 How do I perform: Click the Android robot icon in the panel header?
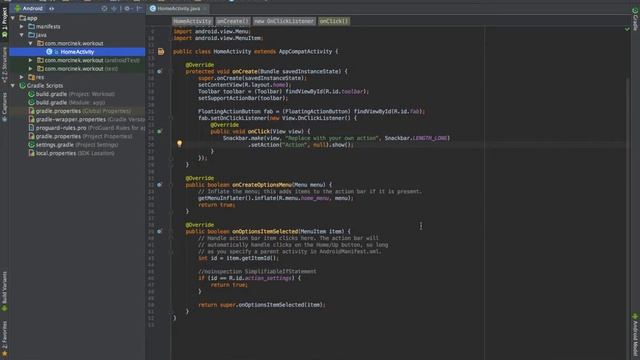[x=18, y=8]
